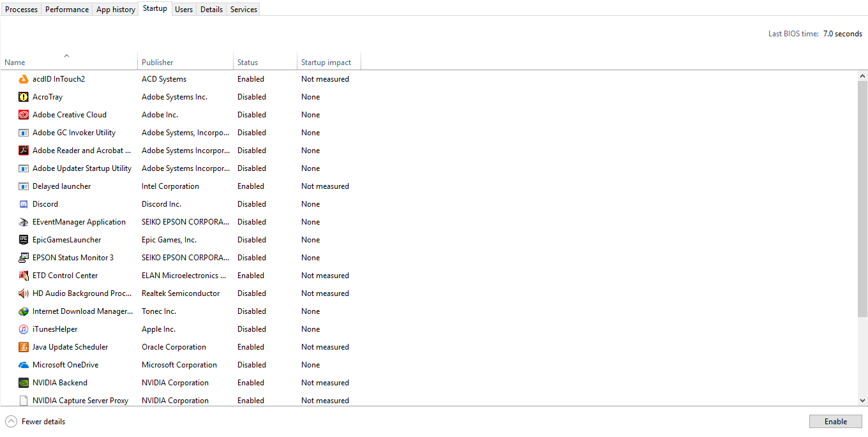Collapse view with Fewer details chevron
The height and width of the screenshot is (437, 868).
click(x=11, y=421)
